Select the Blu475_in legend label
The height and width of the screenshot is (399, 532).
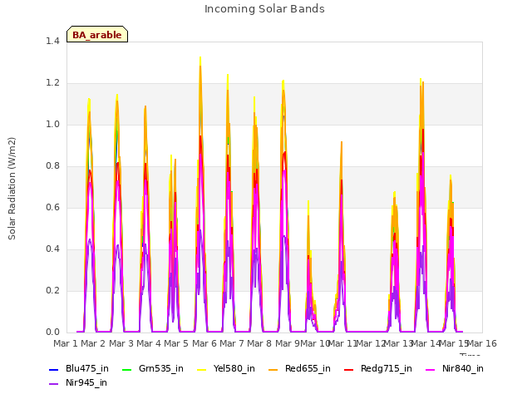(x=87, y=368)
